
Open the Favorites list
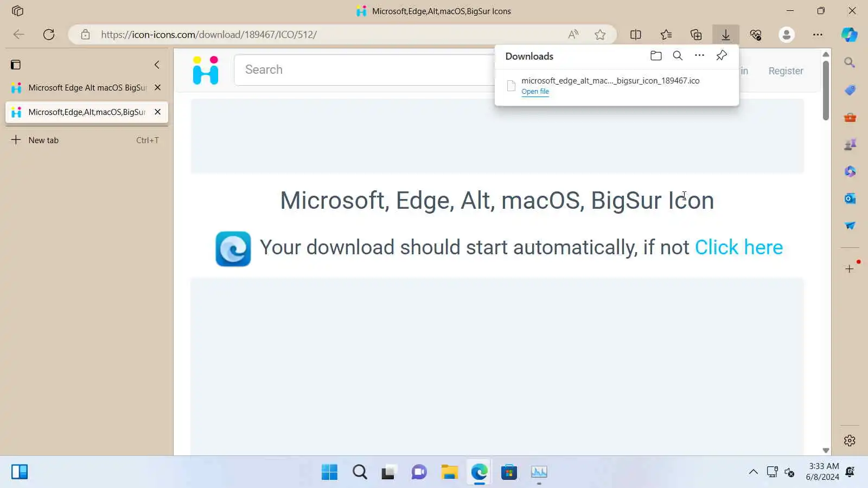(666, 35)
